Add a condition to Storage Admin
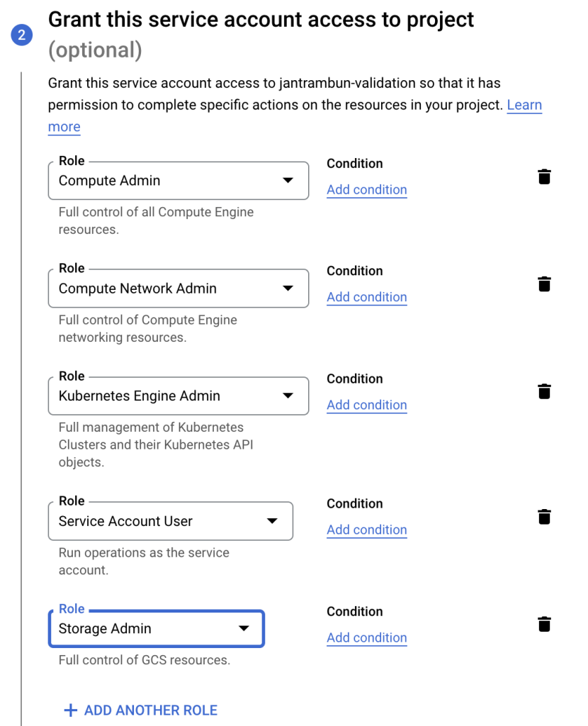Viewport: 588px width, 726px height. coord(366,637)
